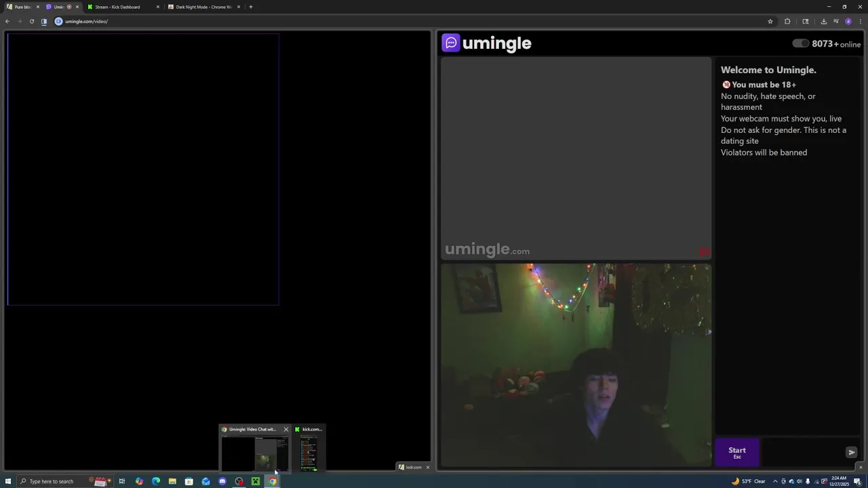Show hidden system tray icons

pos(775,481)
